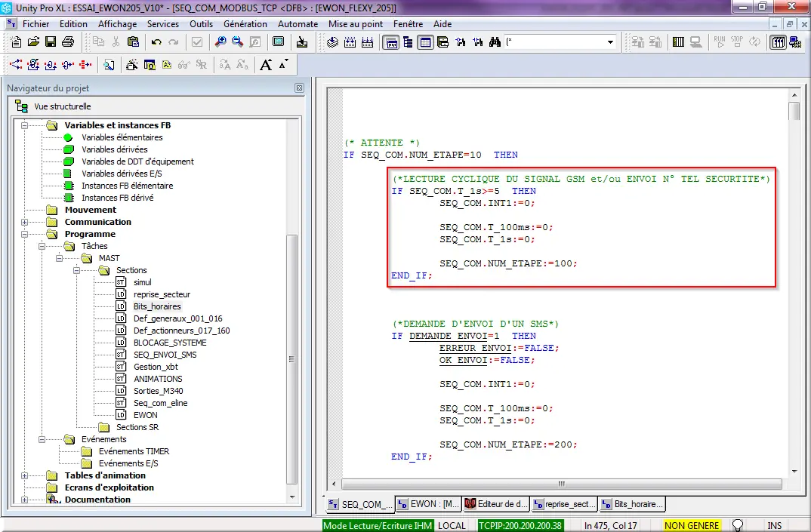Image resolution: width=811 pixels, height=532 pixels.
Task: Click the Paste clipboard icon
Action: 133,42
